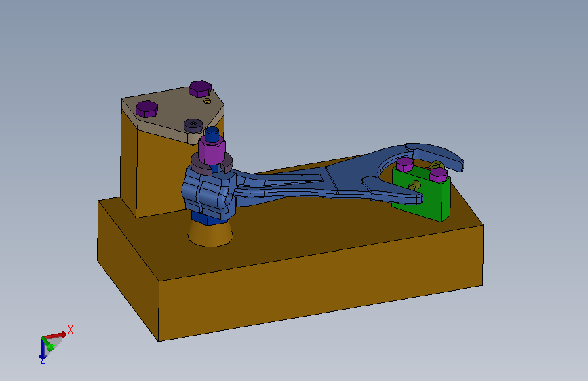Click the red X label on the triad
Viewport: 588px width, 381px height.
click(x=70, y=330)
